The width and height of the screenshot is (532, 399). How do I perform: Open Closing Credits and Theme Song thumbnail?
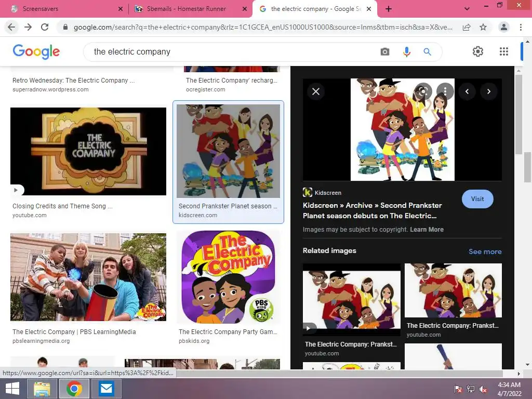coord(88,151)
